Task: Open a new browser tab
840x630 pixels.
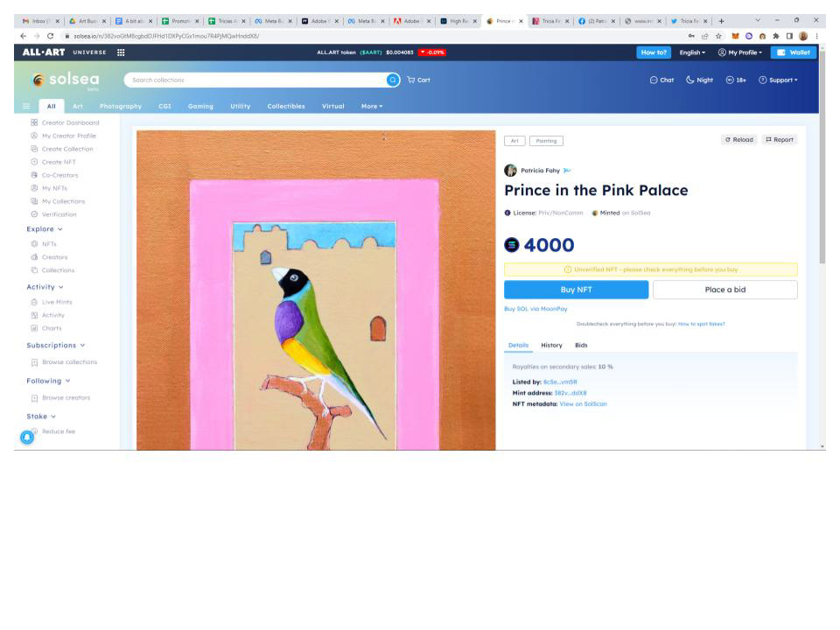Action: (721, 21)
